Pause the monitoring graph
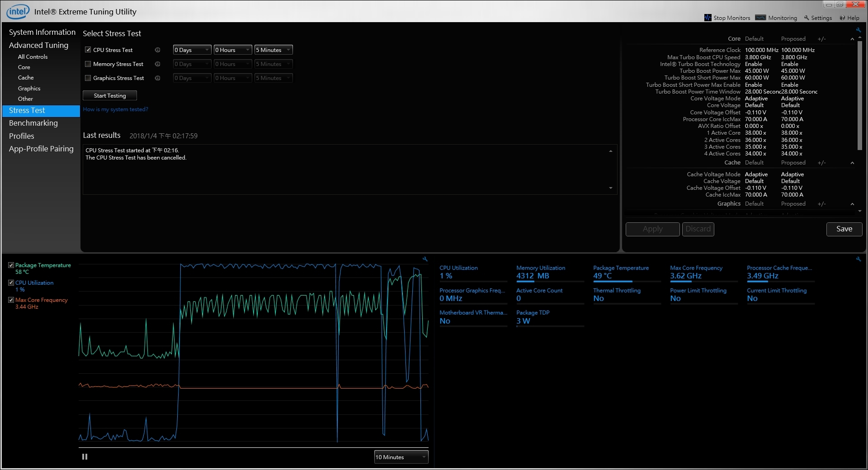Image resolution: width=868 pixels, height=470 pixels. coord(85,457)
